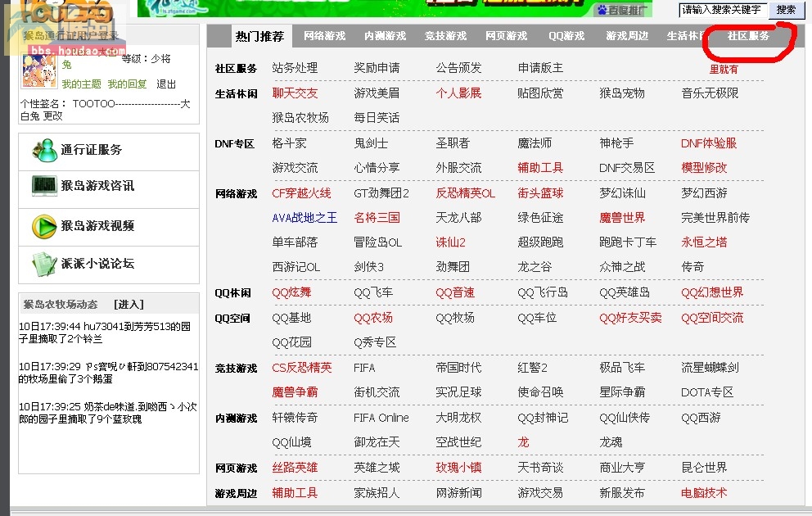Open the 站务处理 forum
The image size is (812, 516).
[x=295, y=68]
